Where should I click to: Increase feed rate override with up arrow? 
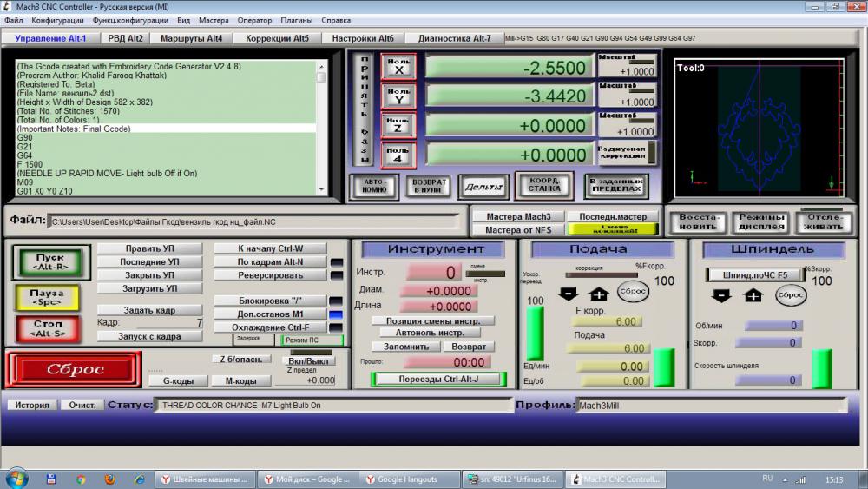pos(599,294)
